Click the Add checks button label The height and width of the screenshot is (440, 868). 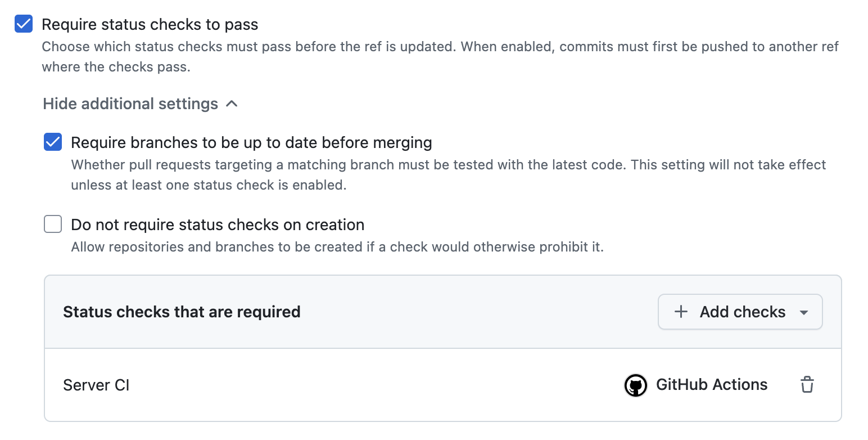point(743,312)
